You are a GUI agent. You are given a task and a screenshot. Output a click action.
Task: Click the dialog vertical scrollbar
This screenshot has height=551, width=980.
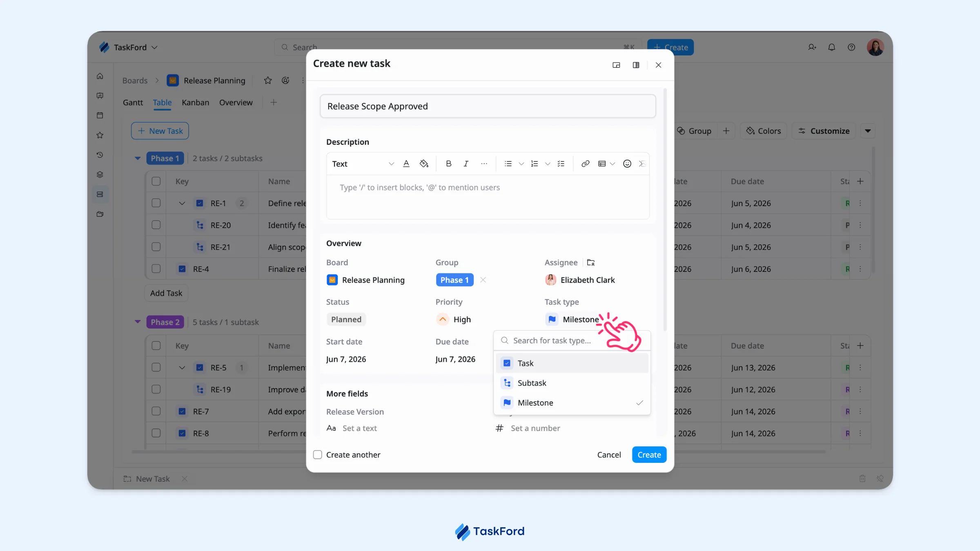click(665, 209)
